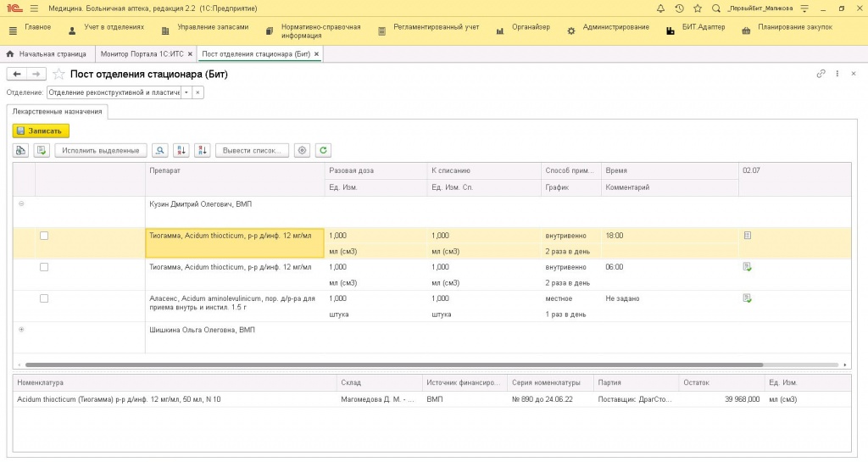Clear the Отделение field
This screenshot has height=462, width=868.
[x=198, y=92]
